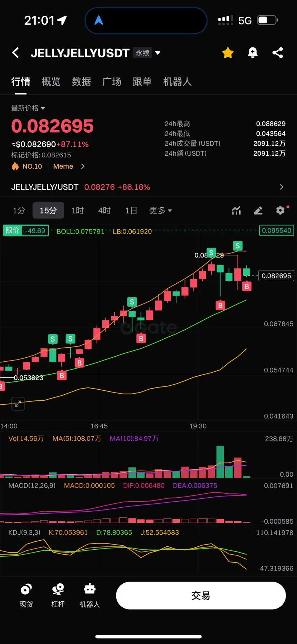Tap the BOLL:0.075791 indicator label
297x644 pixels.
click(x=80, y=231)
